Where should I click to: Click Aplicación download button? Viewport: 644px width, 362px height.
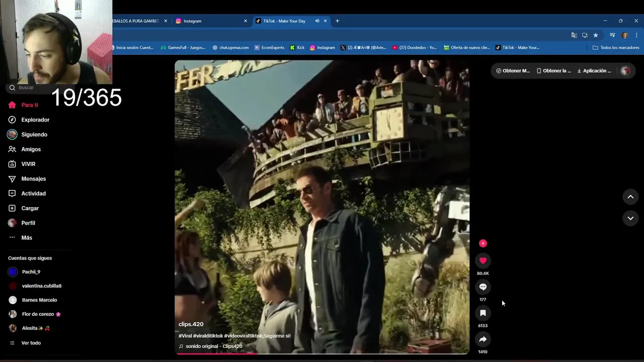tap(594, 71)
